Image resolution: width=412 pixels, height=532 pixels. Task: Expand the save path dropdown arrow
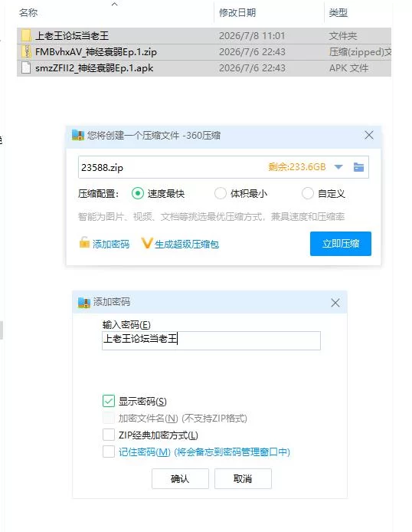click(x=338, y=167)
